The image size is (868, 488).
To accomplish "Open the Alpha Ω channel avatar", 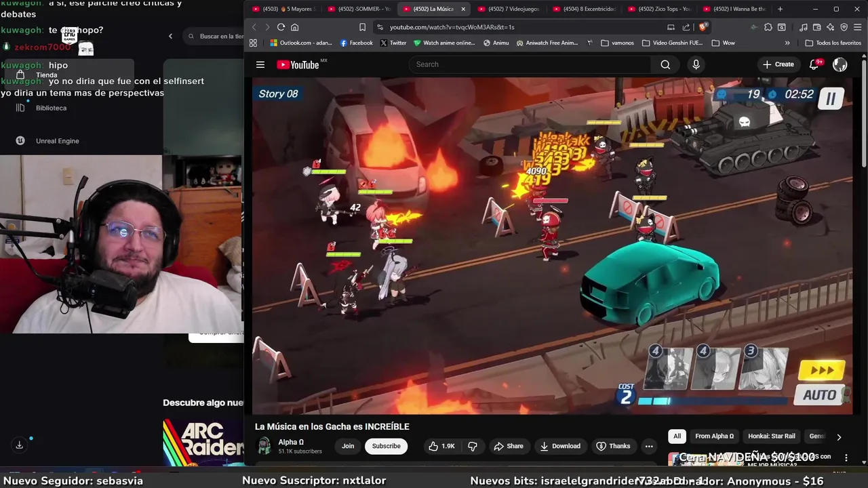I will pos(264,446).
